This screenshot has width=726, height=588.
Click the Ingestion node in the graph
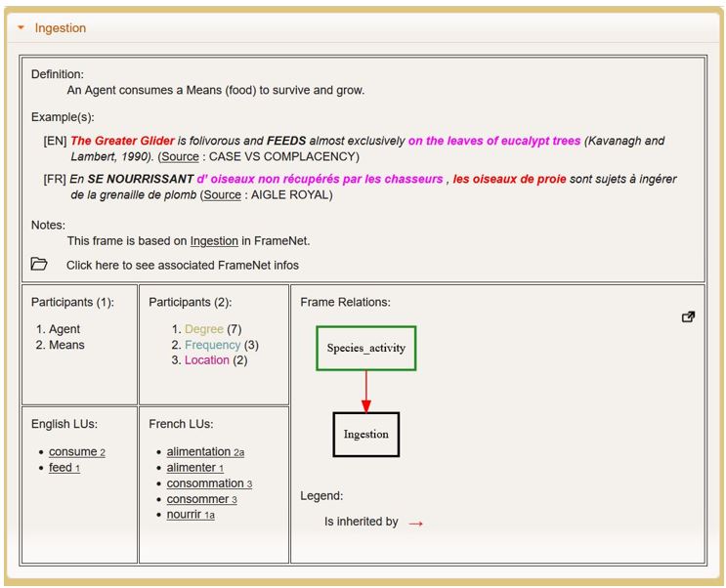point(365,435)
